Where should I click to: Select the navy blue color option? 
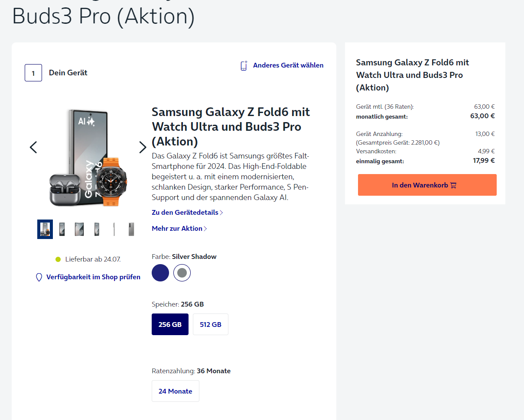click(x=160, y=273)
